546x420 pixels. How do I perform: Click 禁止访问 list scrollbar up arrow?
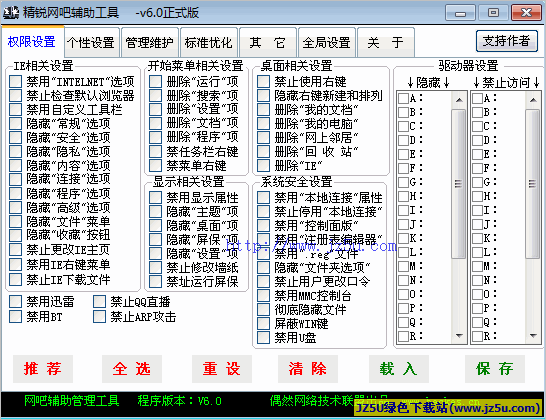coord(533,100)
